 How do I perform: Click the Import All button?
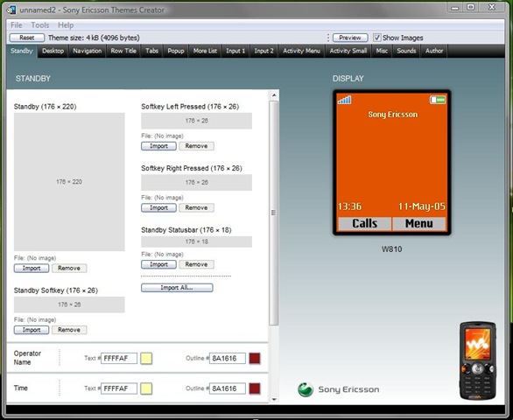click(x=177, y=288)
